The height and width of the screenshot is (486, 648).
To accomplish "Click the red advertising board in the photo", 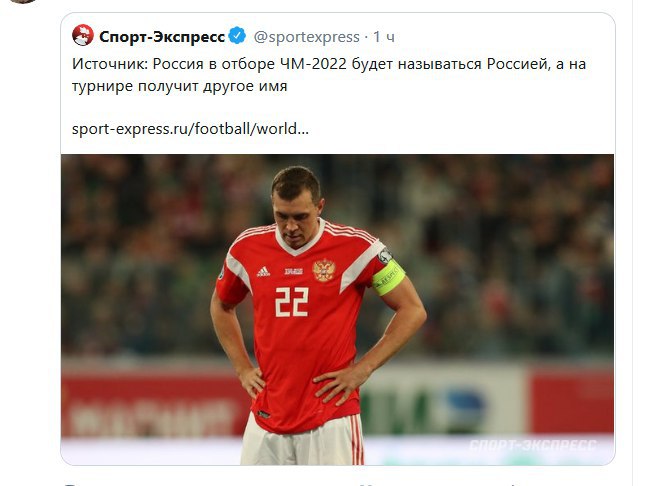I will pos(153,405).
